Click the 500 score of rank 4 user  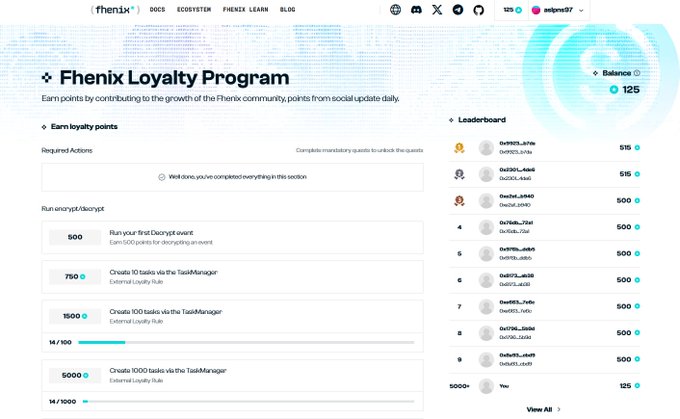tap(624, 227)
